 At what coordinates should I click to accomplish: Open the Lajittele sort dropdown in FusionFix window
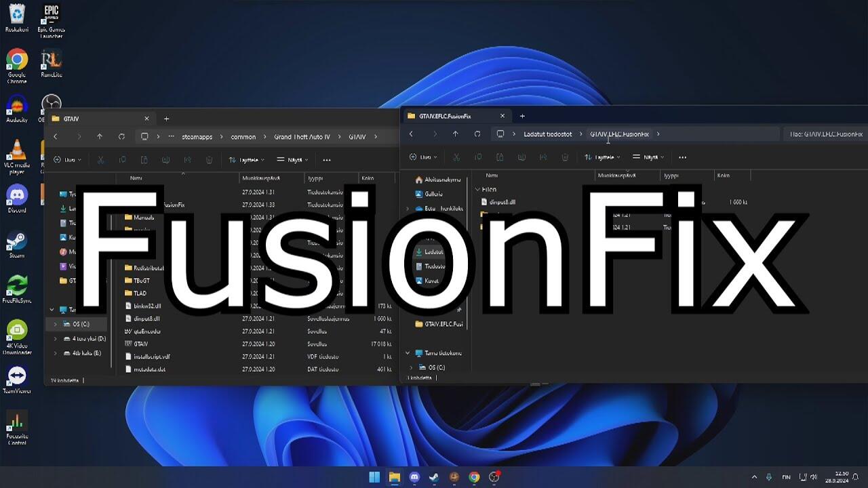pyautogui.click(x=602, y=157)
